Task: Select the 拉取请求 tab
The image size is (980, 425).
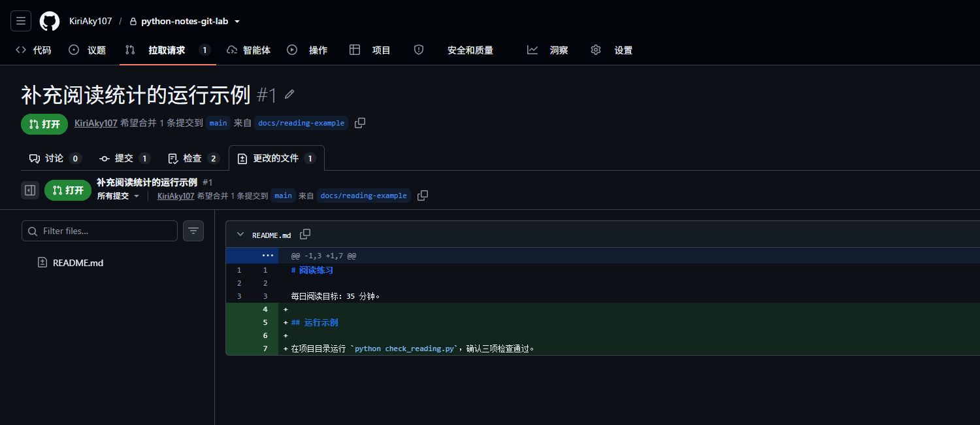Action: (167, 50)
